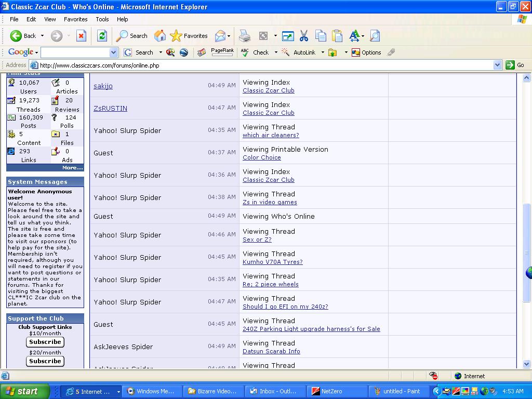
Task: Open the Edit menu
Action: pyautogui.click(x=31, y=19)
